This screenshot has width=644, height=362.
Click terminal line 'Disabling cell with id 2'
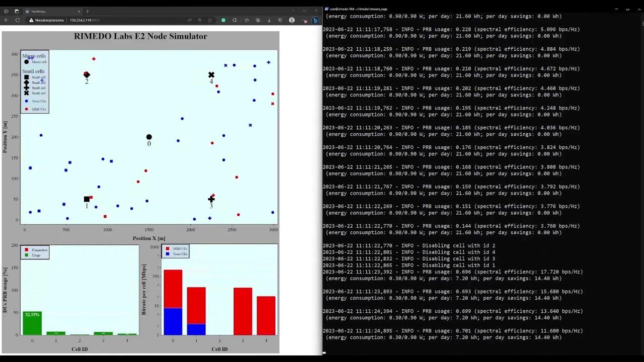pos(409,245)
